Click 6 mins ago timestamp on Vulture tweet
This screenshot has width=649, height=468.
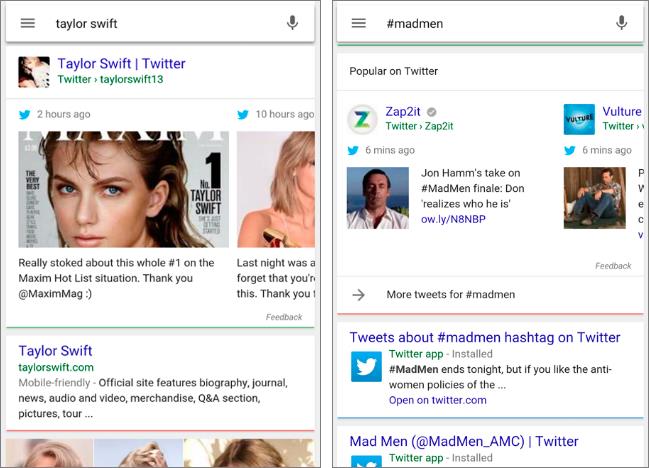click(607, 150)
